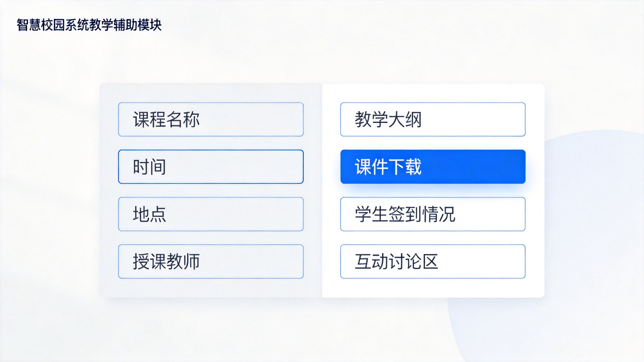The height and width of the screenshot is (362, 644).
Task: Click the 时间 input box
Action: tap(211, 168)
